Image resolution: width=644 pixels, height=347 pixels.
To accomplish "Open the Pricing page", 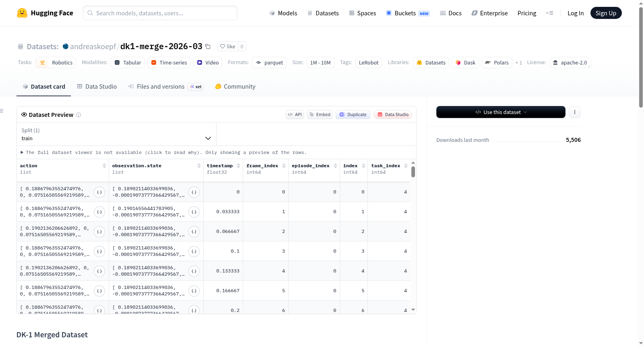I will (527, 13).
